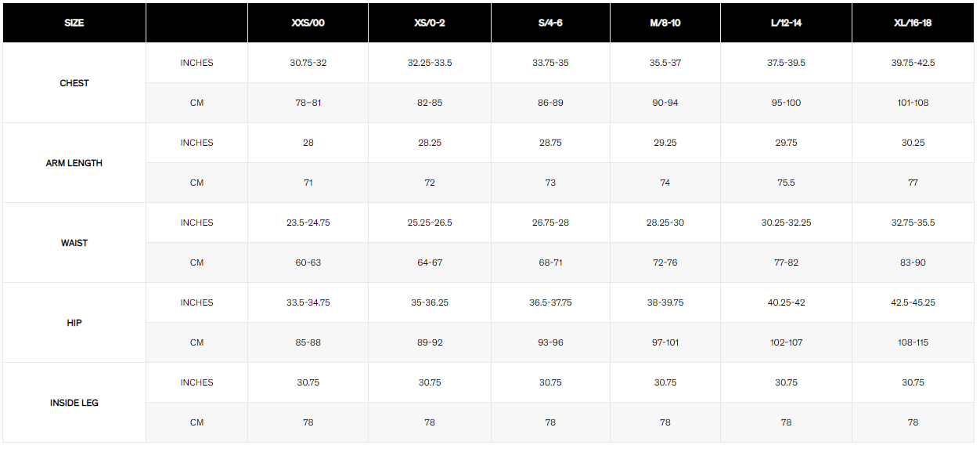
Task: Click hip inches value 40.25-42
Action: [786, 302]
